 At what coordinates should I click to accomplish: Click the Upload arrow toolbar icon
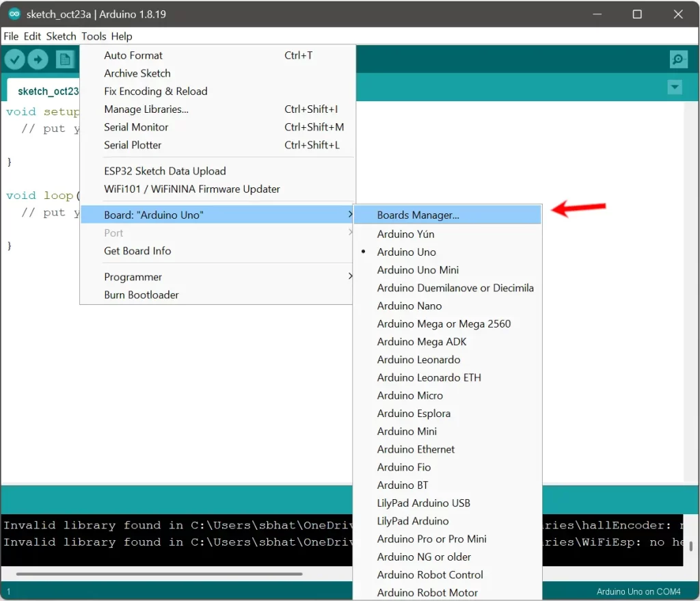click(x=38, y=59)
